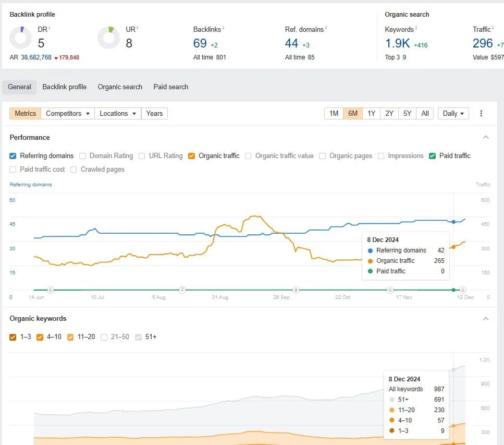Click the Keywords info icon
504x445 pixels.
(416, 28)
